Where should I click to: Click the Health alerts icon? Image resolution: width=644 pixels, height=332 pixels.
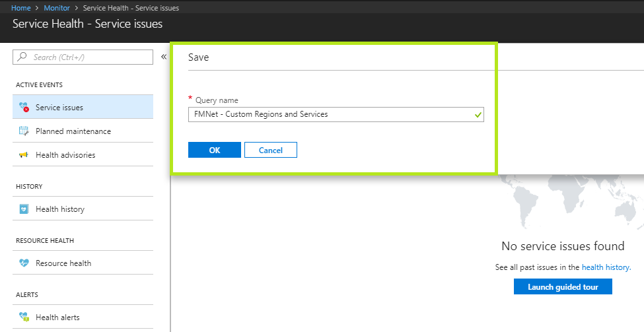[x=24, y=317]
